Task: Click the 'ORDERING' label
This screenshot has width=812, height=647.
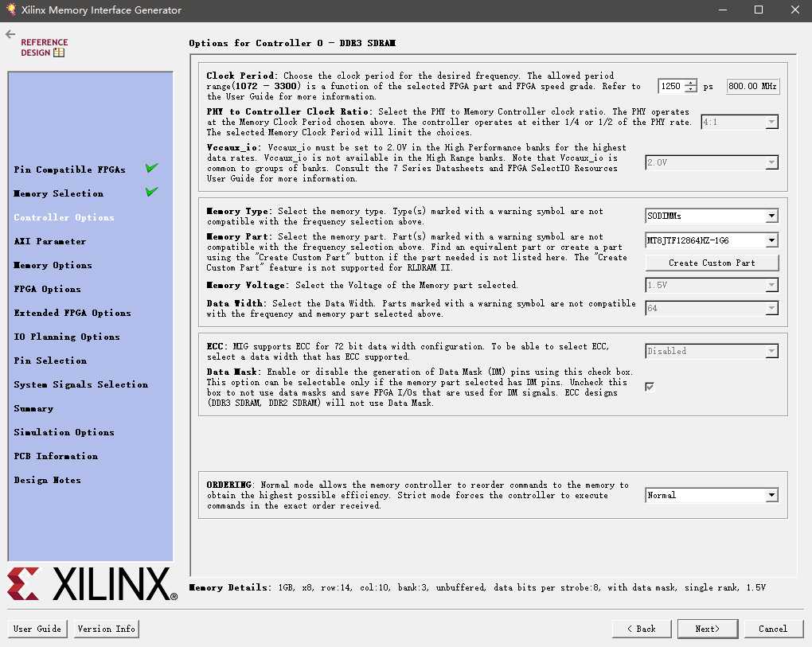Action: click(x=230, y=485)
